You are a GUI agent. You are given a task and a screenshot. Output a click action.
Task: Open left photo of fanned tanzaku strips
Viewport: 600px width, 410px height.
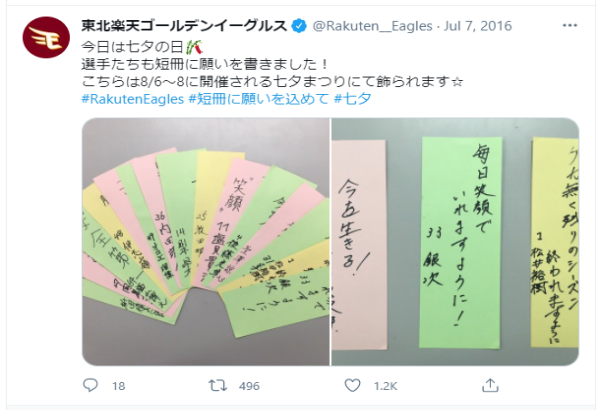coord(206,242)
